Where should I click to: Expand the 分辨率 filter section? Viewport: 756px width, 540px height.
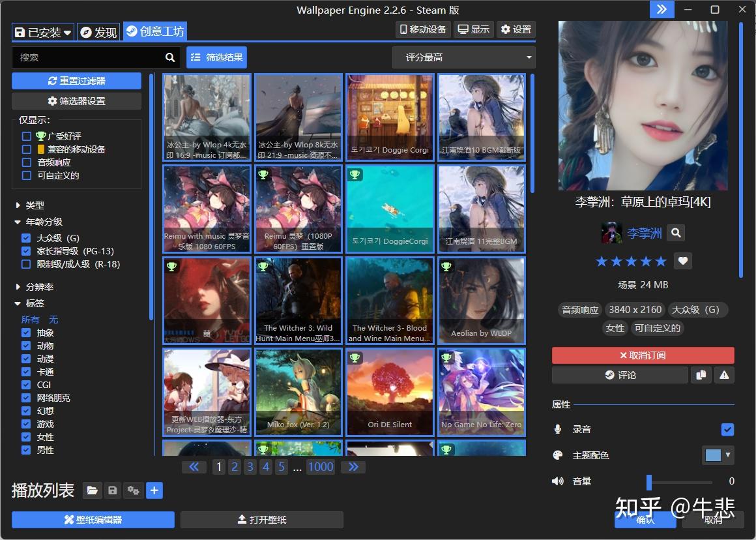coord(35,287)
